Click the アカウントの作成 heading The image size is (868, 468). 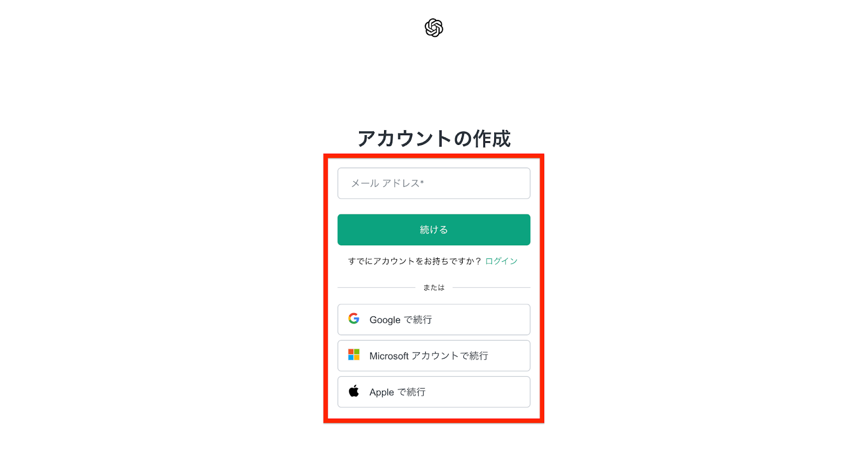pos(434,138)
